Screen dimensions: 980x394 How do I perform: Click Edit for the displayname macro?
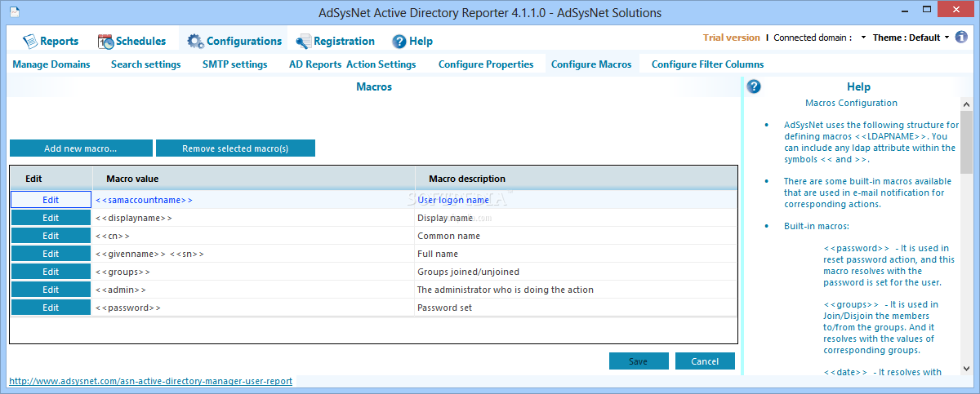[51, 218]
